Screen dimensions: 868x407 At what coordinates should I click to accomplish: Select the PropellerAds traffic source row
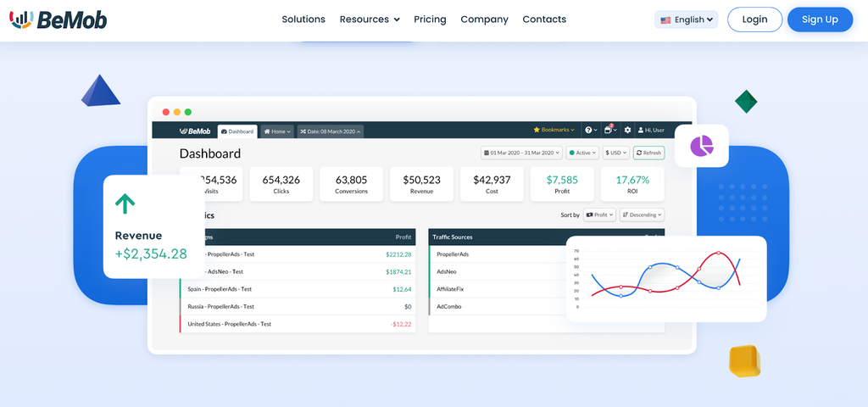click(498, 254)
